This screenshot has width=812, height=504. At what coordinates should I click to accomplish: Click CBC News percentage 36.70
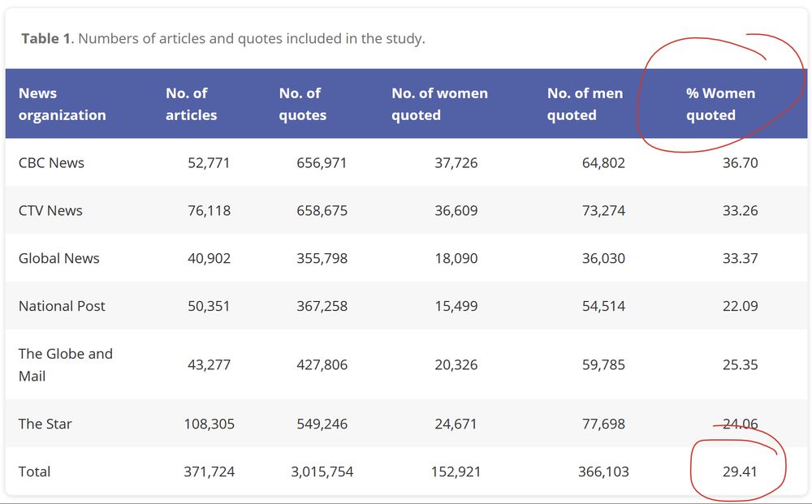[x=740, y=162]
